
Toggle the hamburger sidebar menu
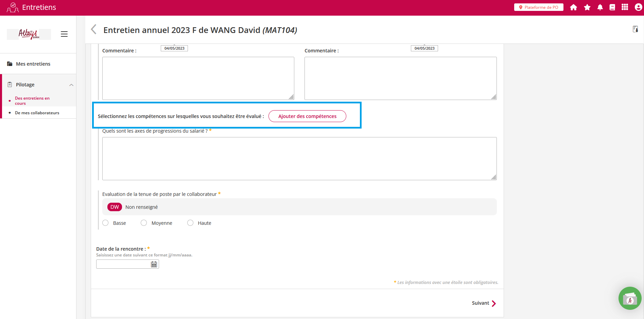(64, 34)
